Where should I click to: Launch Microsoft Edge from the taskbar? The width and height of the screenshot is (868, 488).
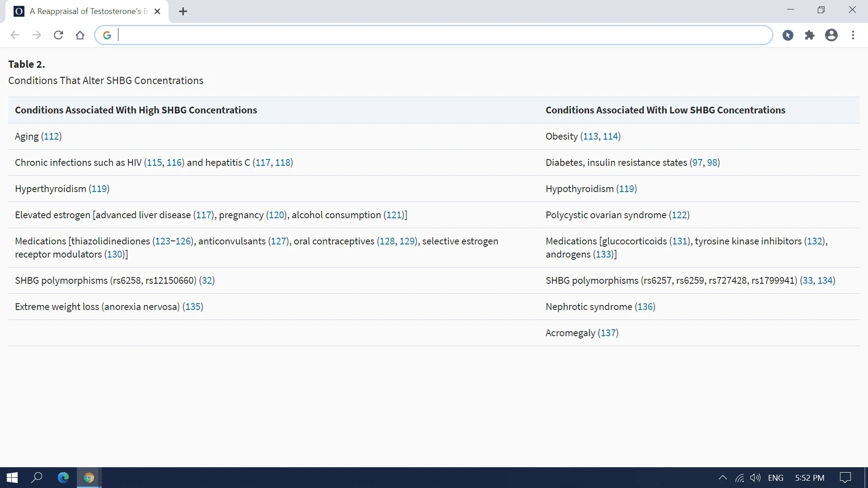pyautogui.click(x=63, y=478)
